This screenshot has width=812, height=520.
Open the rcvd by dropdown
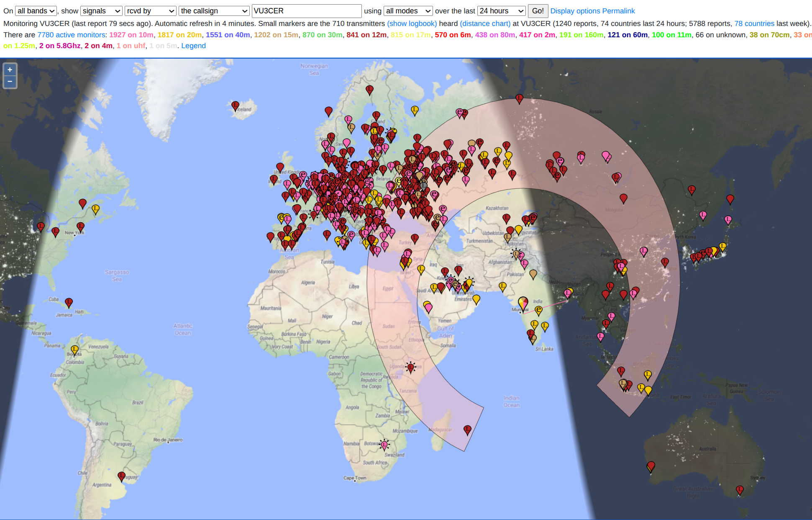point(150,11)
